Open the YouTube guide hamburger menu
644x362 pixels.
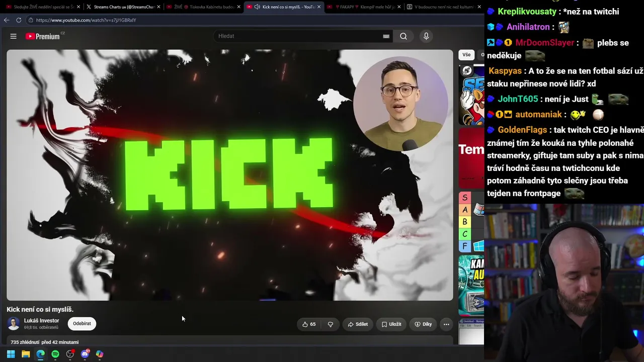point(14,36)
